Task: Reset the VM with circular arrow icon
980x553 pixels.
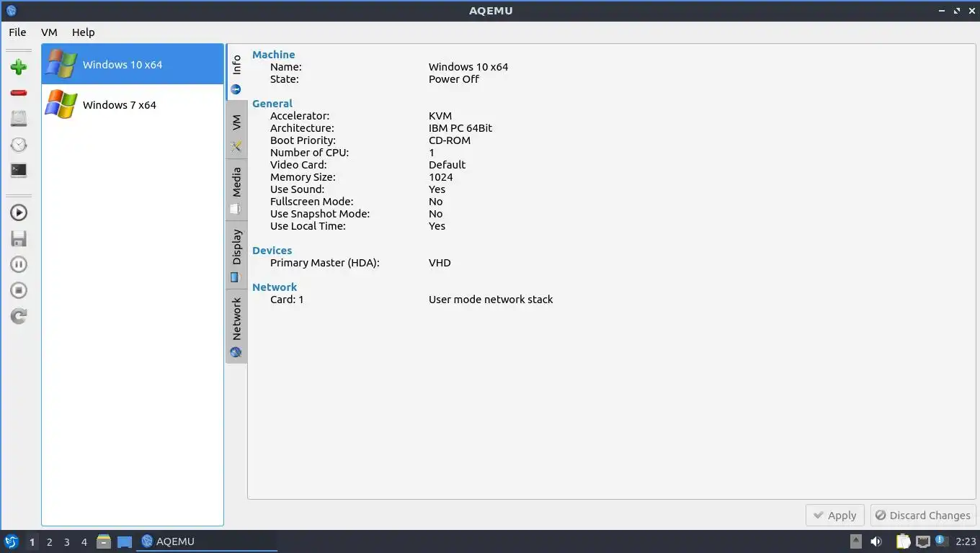Action: (x=19, y=316)
